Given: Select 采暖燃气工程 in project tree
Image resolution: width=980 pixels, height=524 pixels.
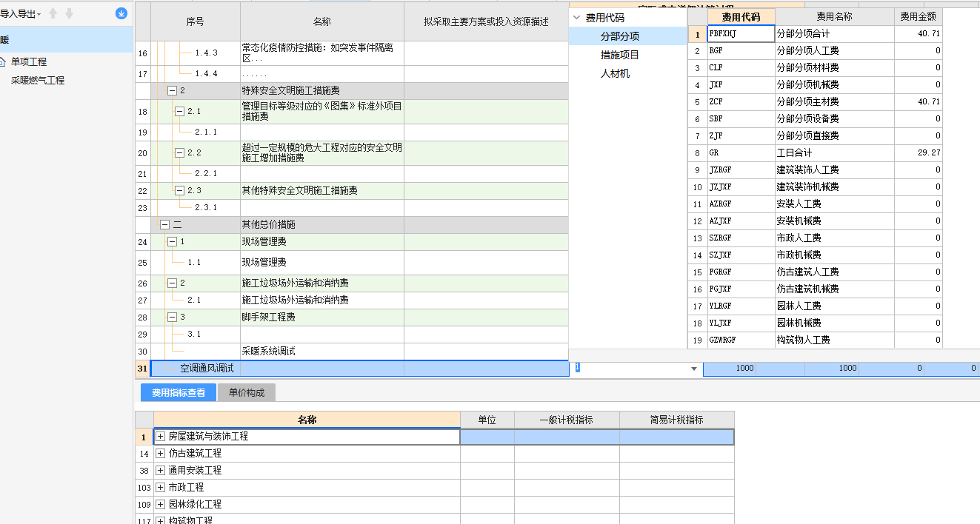Looking at the screenshot, I should (37, 80).
